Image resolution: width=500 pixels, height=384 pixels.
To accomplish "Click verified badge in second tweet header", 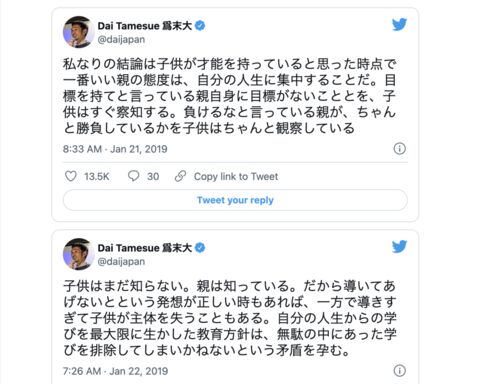I will (x=200, y=248).
